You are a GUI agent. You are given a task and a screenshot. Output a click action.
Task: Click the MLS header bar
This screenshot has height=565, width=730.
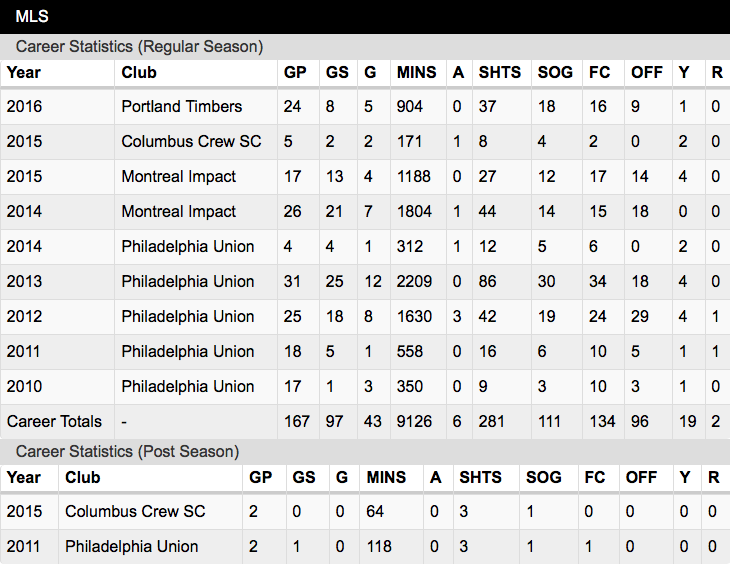click(365, 17)
